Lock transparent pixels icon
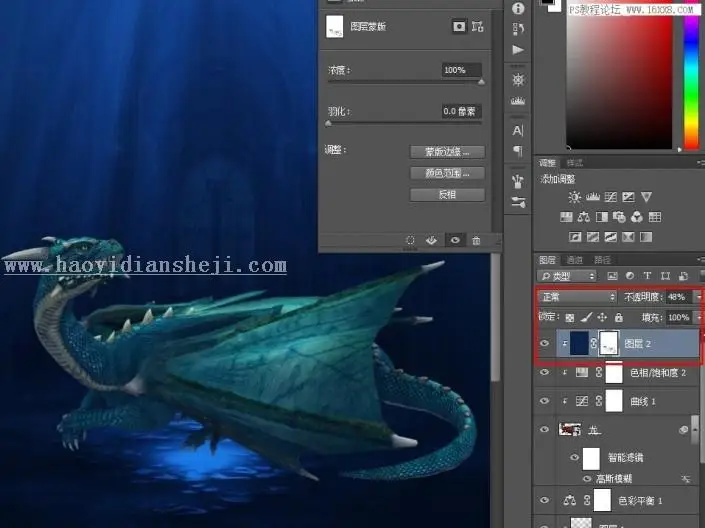Screen dimensions: 705x528 (x=570, y=318)
